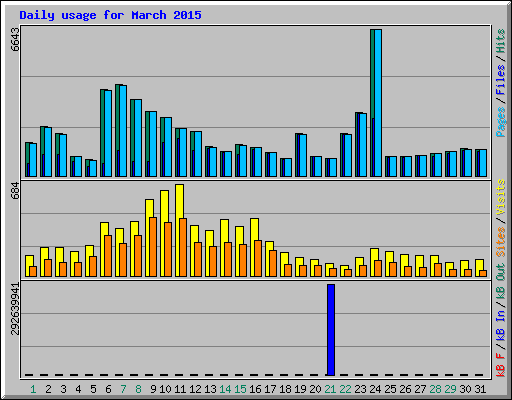The image size is (512, 400).
Task: Click the tall blue kB In bar on day 21
Action: (x=331, y=330)
